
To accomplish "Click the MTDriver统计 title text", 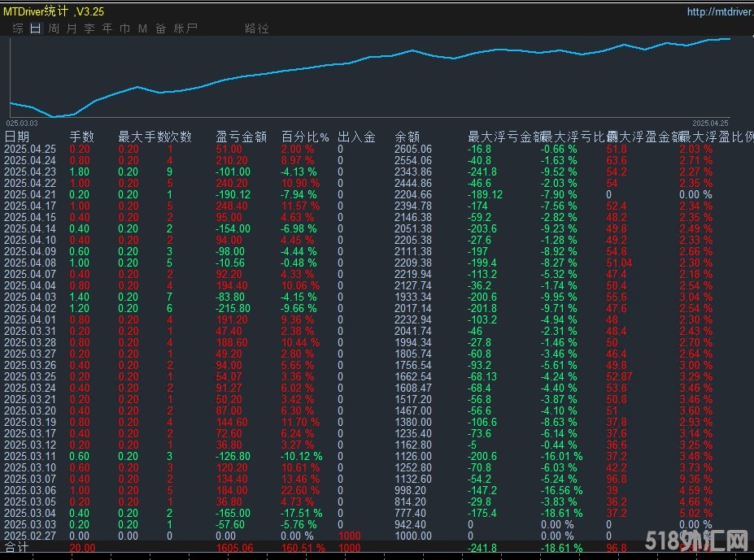I will (54, 12).
